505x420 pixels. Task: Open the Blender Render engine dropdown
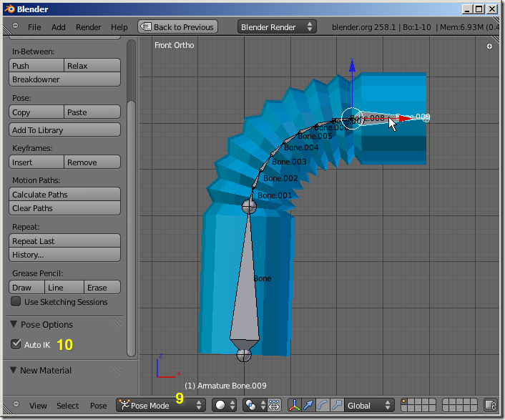[x=277, y=26]
